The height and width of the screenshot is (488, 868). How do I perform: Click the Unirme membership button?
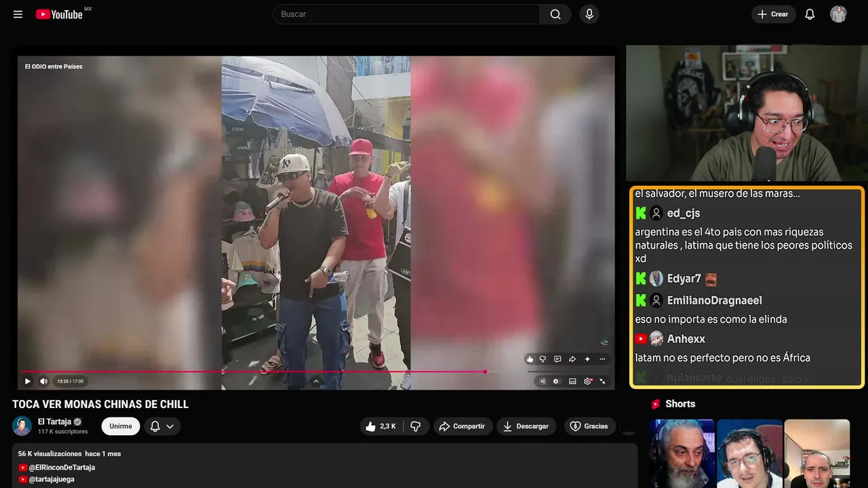(121, 426)
